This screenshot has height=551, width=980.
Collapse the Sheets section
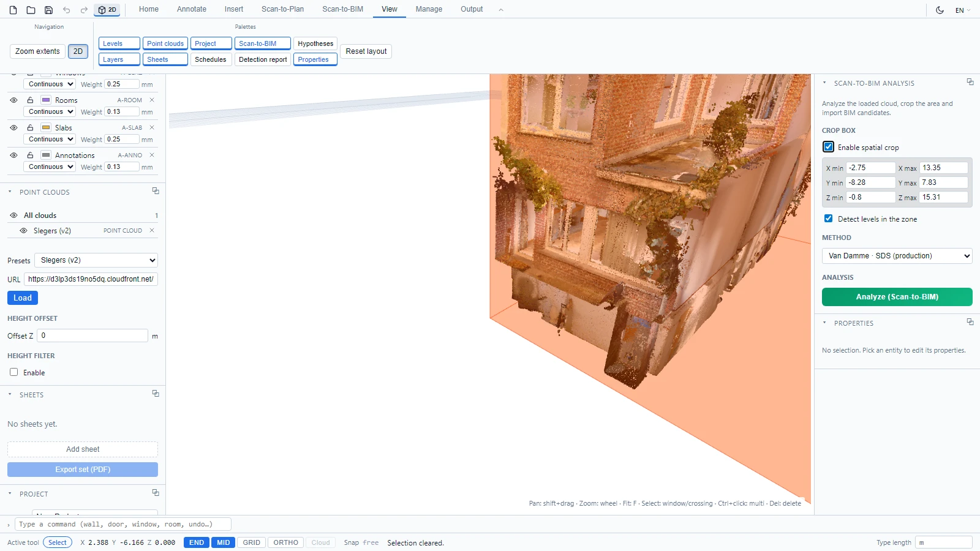point(10,394)
